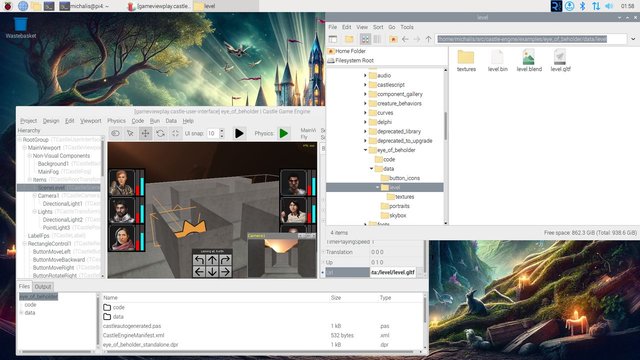The width and height of the screenshot is (640, 360).
Task: Select the Translate (move) tool in editor toolbar
Action: click(x=145, y=133)
